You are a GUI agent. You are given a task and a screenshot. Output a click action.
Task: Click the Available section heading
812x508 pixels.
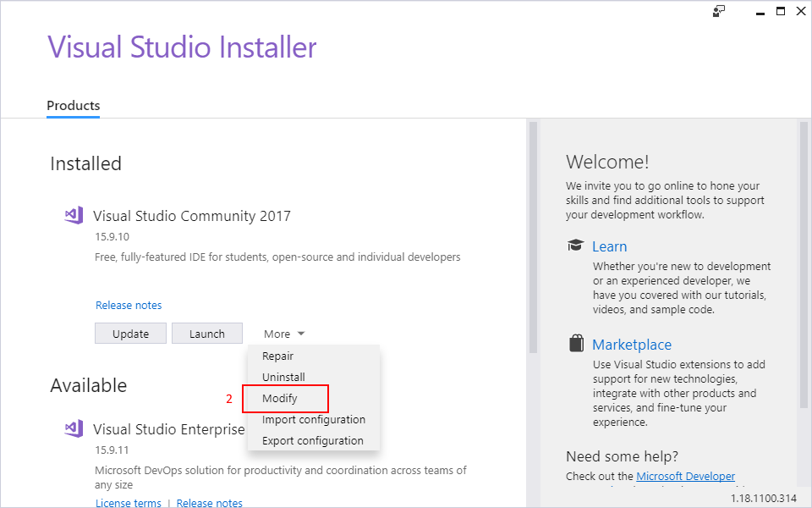(x=89, y=386)
